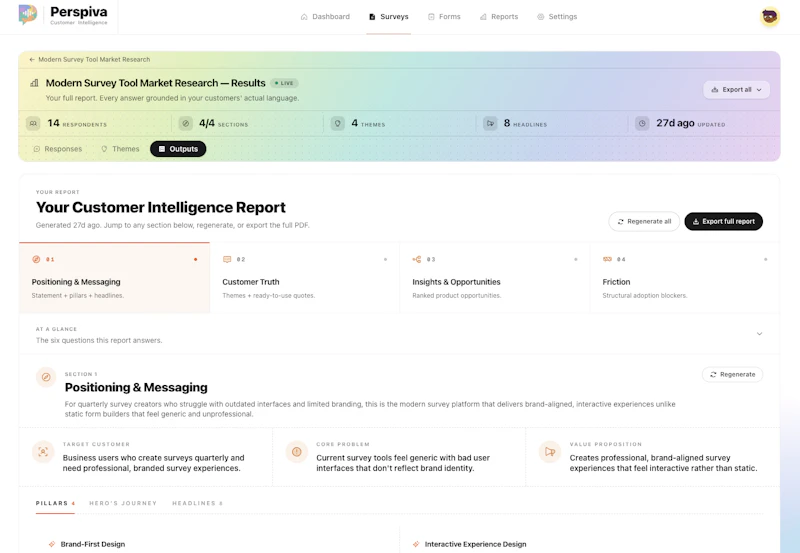Screen dimensions: 800x553
Task: Go to the Forms nav item
Action: point(444,17)
